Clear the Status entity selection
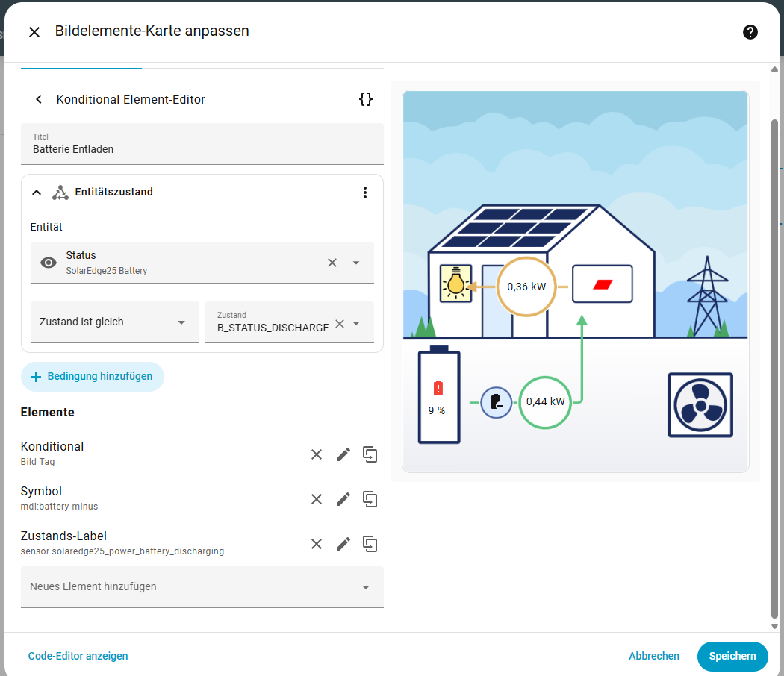This screenshot has height=676, width=784. click(x=332, y=263)
